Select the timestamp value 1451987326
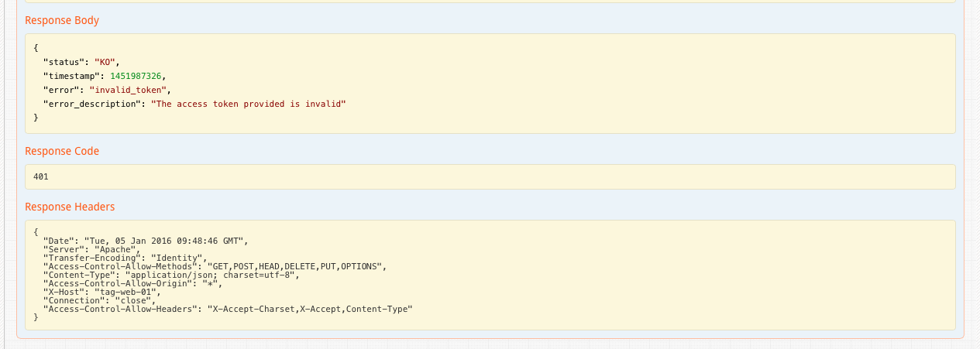980x349 pixels. point(136,76)
